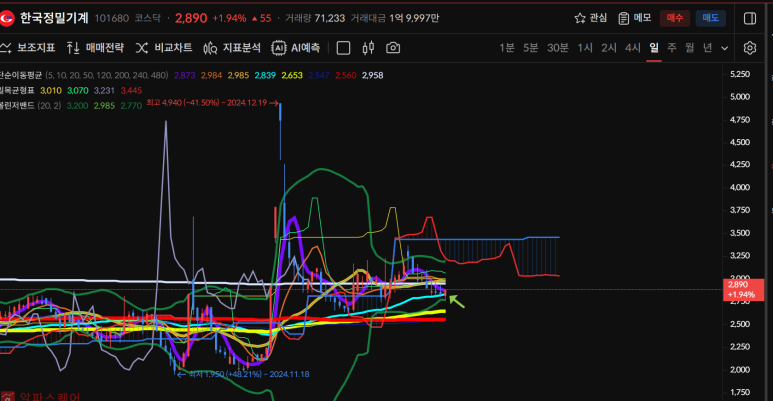Image resolution: width=773 pixels, height=401 pixels.
Task: Open the 메모 memo notepad
Action: coord(634,18)
